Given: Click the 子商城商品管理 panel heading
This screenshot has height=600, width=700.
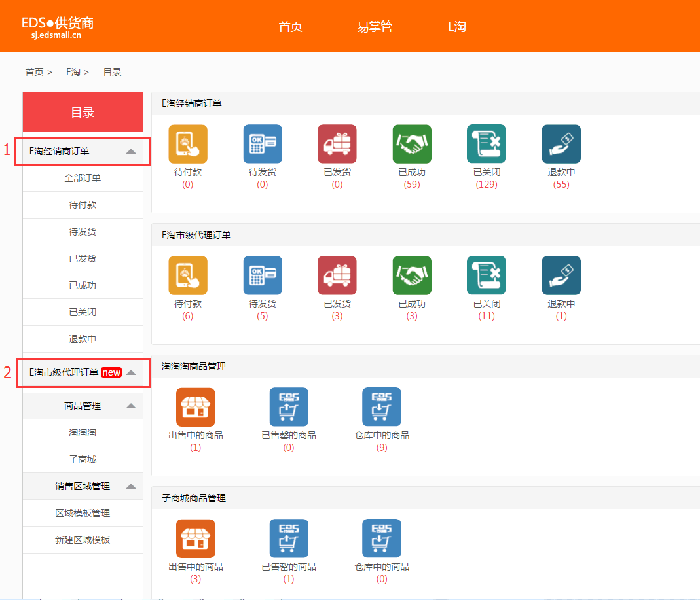Looking at the screenshot, I should pos(194,498).
